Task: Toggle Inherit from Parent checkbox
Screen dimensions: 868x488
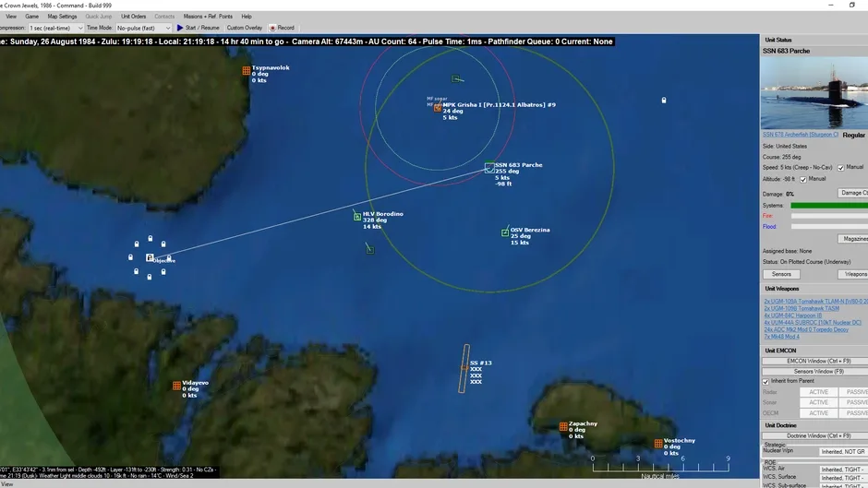Action: pyautogui.click(x=766, y=381)
